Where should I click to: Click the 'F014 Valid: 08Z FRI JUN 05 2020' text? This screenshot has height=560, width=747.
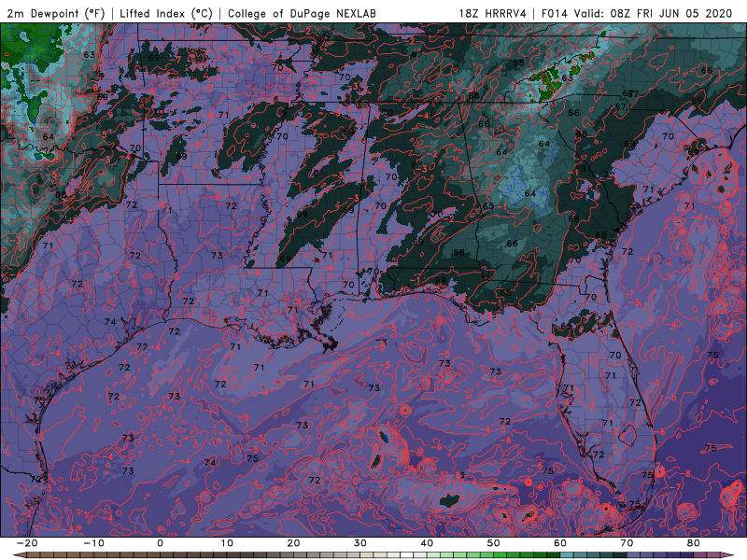tap(637, 13)
